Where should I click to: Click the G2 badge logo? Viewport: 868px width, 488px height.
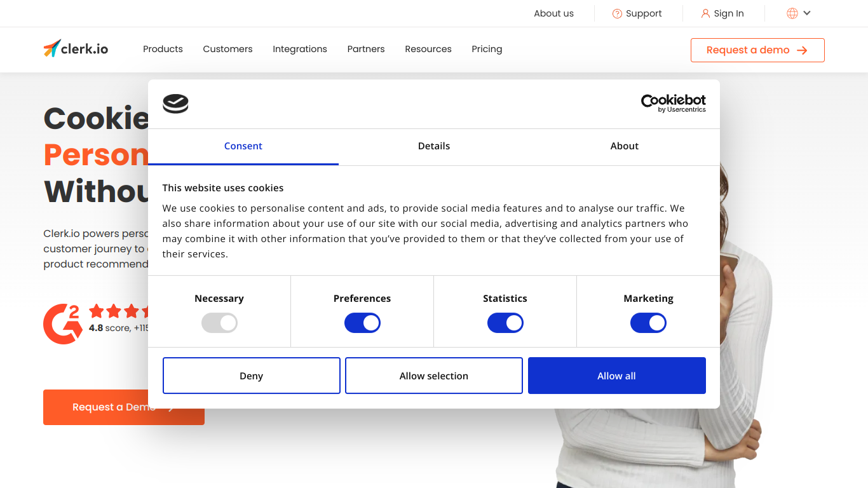click(62, 323)
